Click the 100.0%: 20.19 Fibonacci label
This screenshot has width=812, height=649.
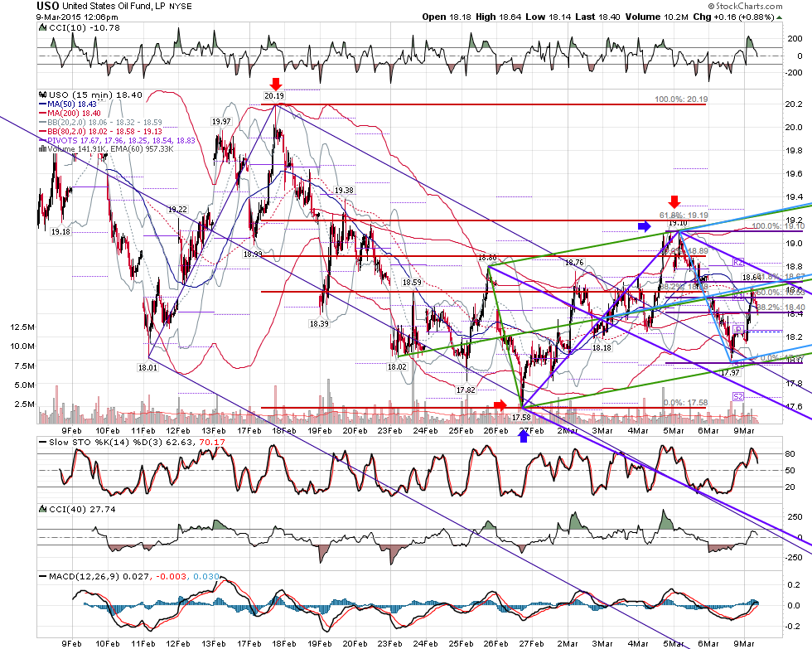(x=681, y=99)
